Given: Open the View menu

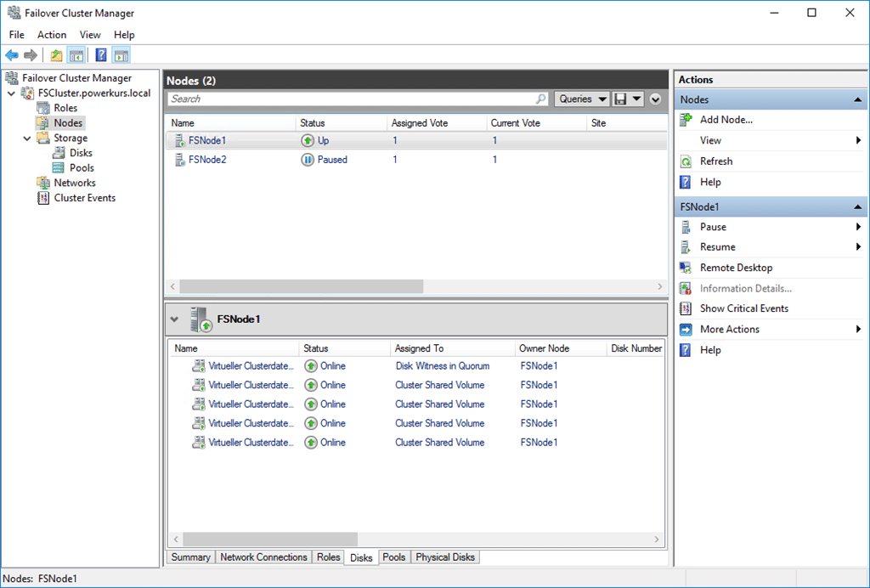Looking at the screenshot, I should 90,34.
